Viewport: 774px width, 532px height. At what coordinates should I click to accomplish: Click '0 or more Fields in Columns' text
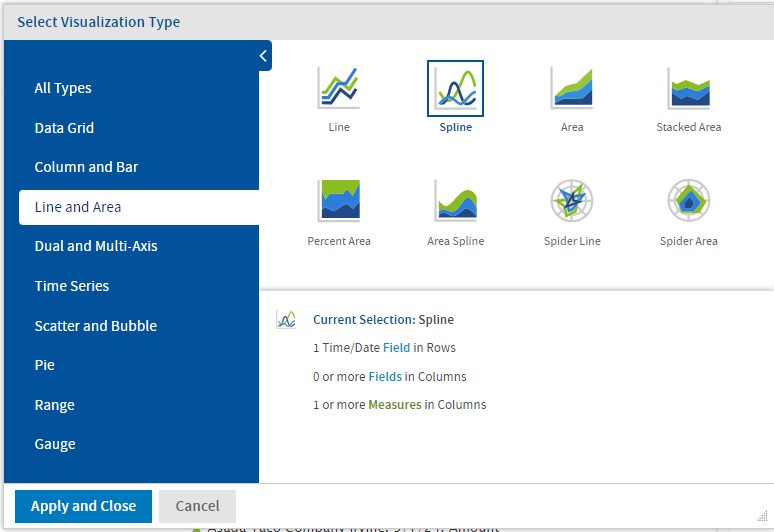coord(389,377)
